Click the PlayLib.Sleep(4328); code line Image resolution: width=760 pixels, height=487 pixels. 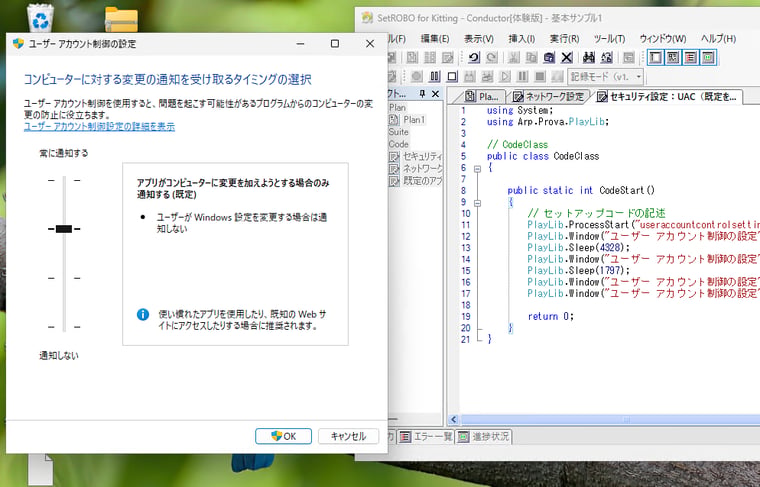pos(579,248)
